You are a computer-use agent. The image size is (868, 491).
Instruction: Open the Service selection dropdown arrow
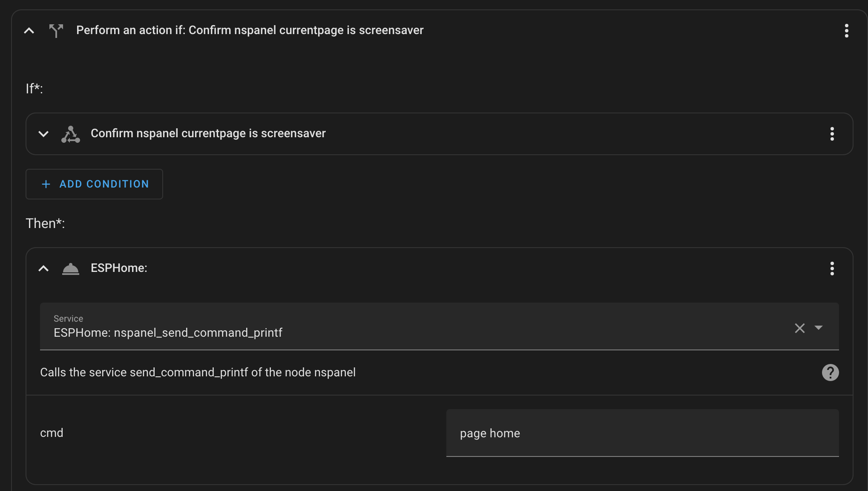[x=818, y=329]
